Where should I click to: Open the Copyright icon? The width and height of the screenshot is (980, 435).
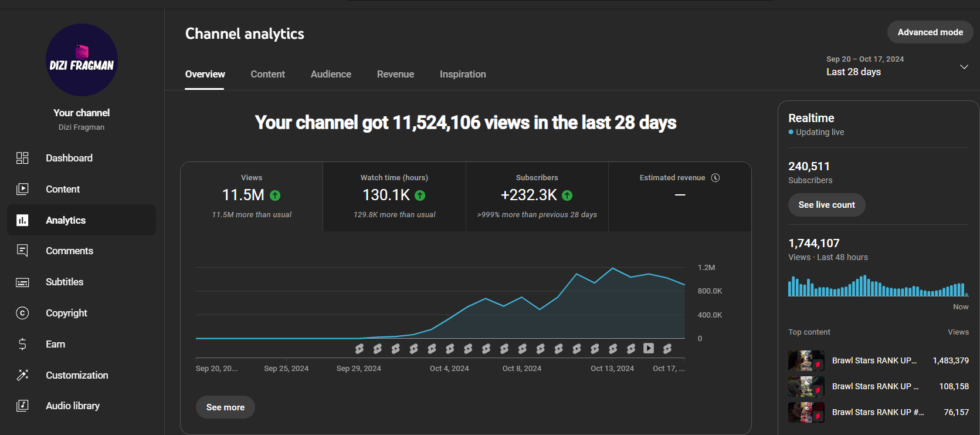click(x=22, y=313)
